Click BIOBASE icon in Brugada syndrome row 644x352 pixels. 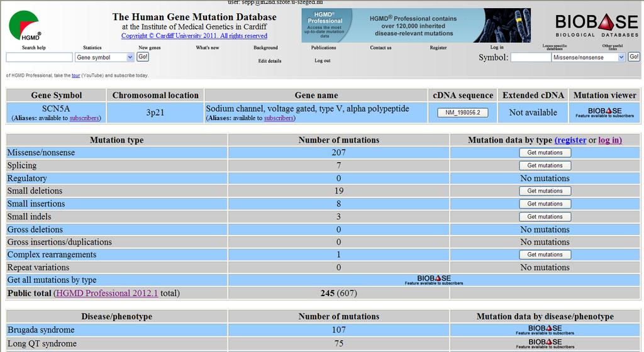545,330
